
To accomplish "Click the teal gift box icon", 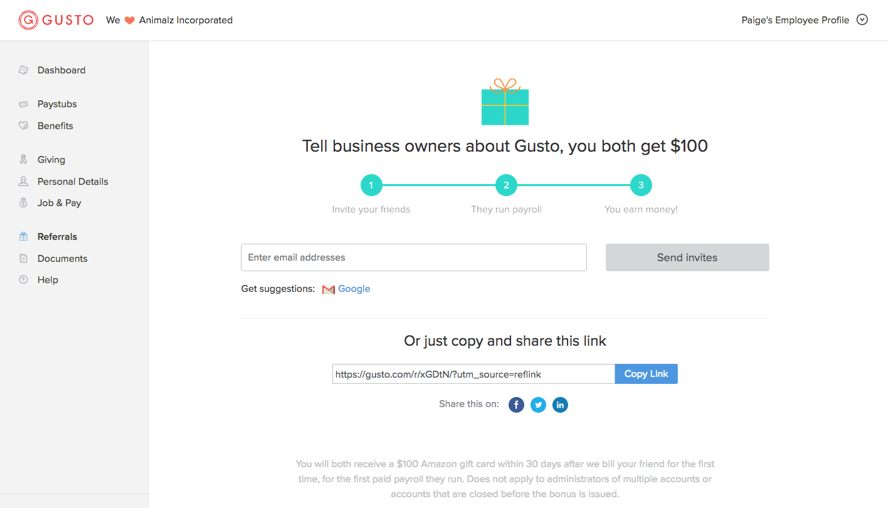I will 505,102.
